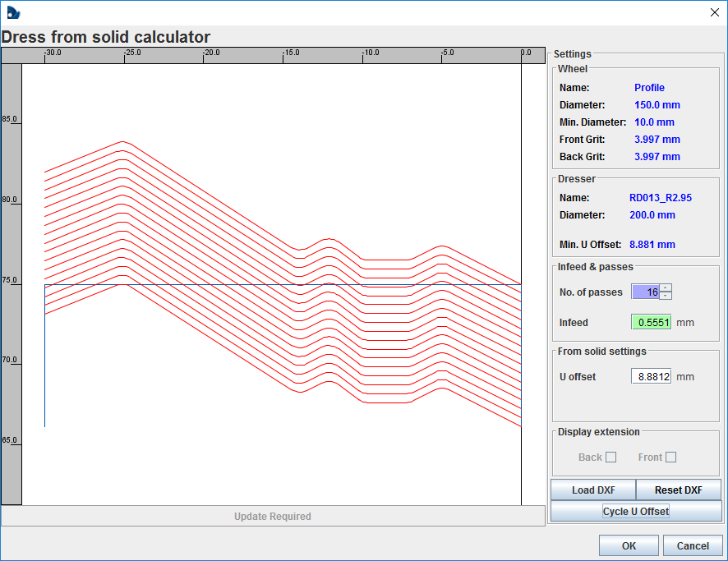Select the No. of passes value field
This screenshot has height=561, width=728.
click(645, 292)
